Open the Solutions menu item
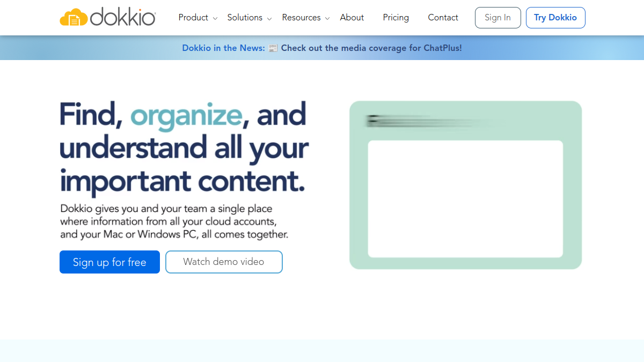644x362 pixels. click(245, 18)
